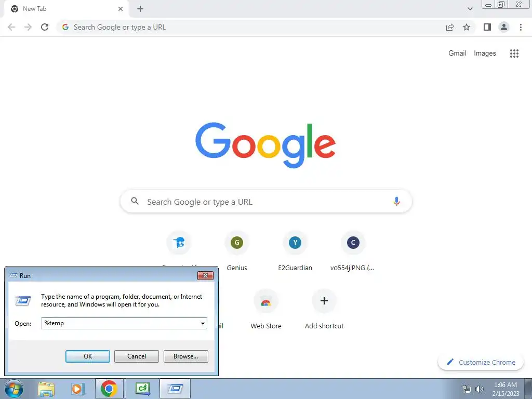Confirm Run dialog with OK

(87, 356)
